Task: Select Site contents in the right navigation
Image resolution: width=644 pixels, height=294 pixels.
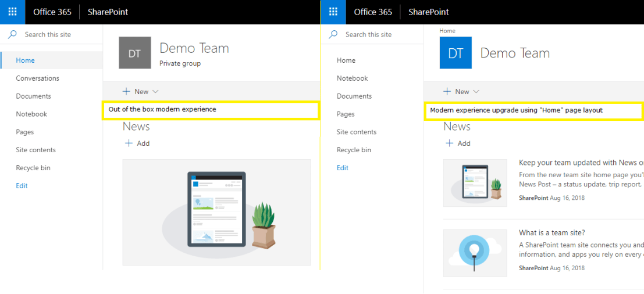Action: pos(356,132)
